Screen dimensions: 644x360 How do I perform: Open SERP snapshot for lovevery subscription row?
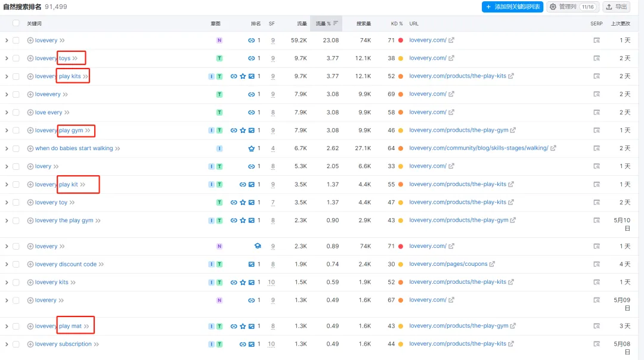pyautogui.click(x=596, y=344)
